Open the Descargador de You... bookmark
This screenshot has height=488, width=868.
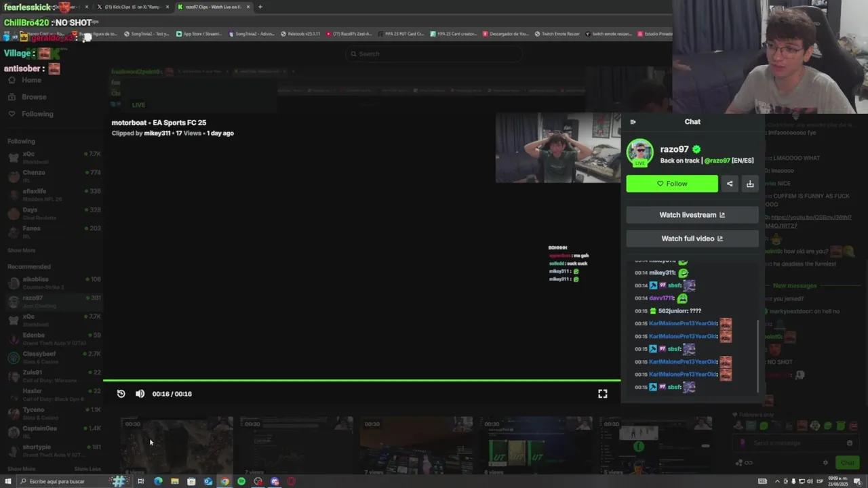[505, 34]
